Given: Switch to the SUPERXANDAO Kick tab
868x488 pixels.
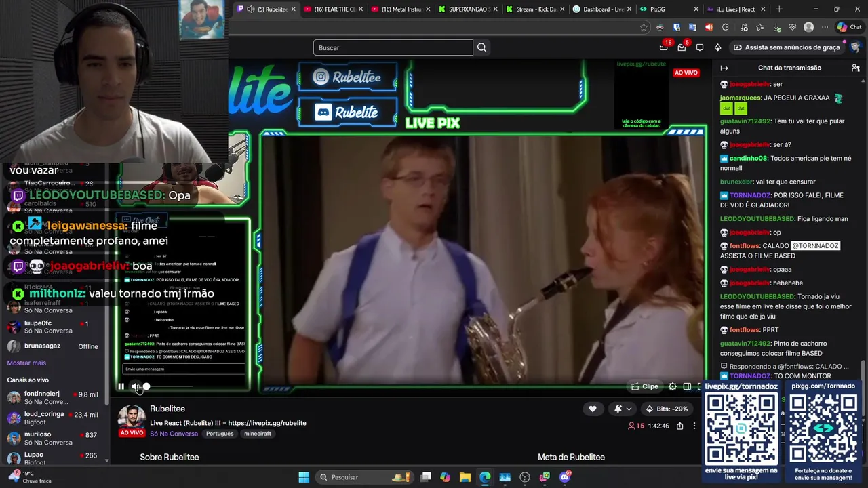Looking at the screenshot, I should (x=469, y=9).
